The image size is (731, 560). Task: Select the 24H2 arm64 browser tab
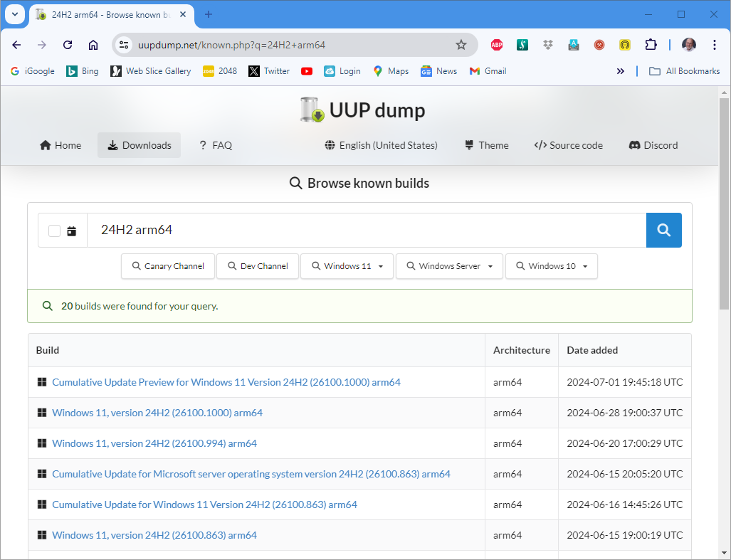105,14
